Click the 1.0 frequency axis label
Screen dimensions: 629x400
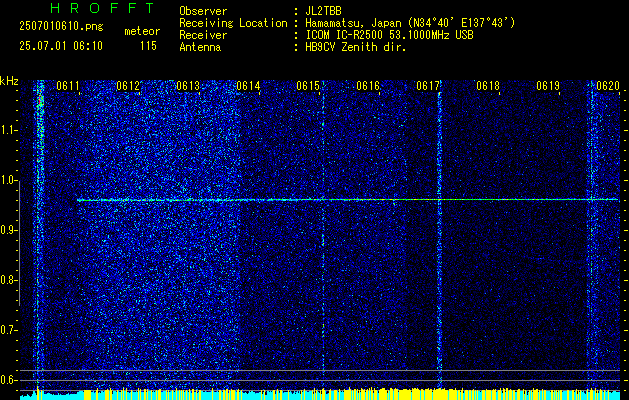coord(8,181)
